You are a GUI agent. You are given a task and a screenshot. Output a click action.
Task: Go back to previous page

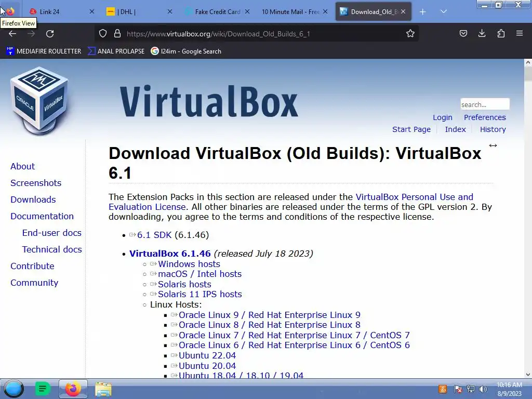pos(12,34)
